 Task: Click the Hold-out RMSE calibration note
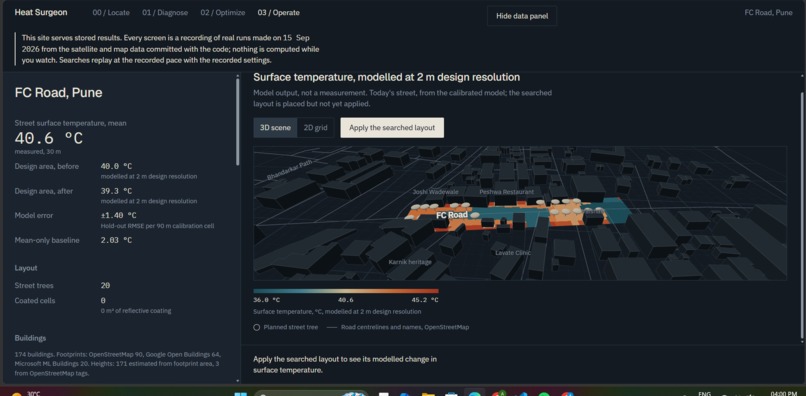157,226
